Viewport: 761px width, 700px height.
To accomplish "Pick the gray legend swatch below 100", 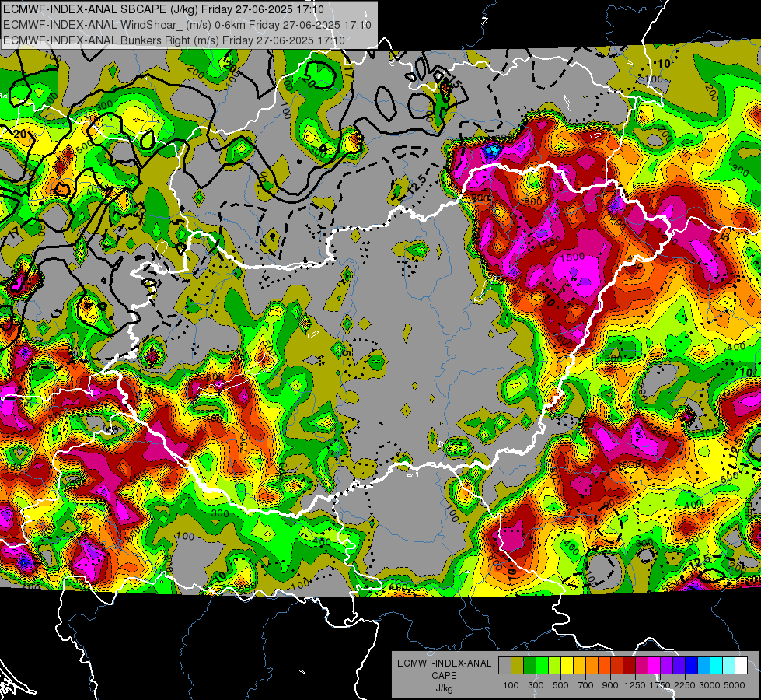I will point(504,665).
